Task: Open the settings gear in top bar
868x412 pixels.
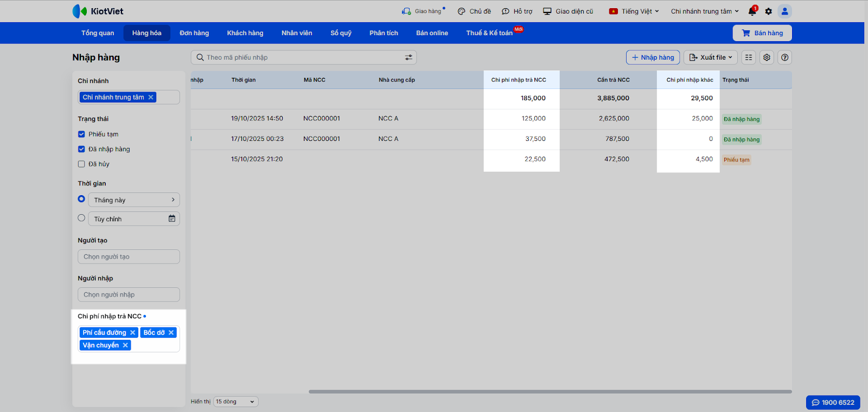Action: click(x=768, y=11)
